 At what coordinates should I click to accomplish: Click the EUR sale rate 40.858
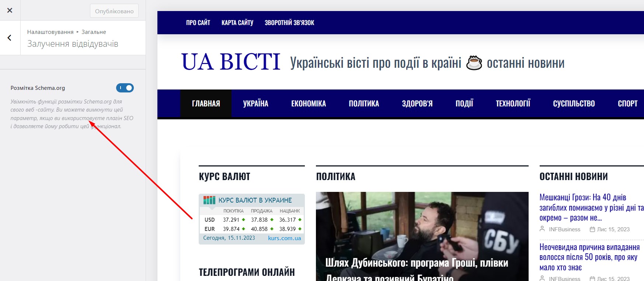259,229
